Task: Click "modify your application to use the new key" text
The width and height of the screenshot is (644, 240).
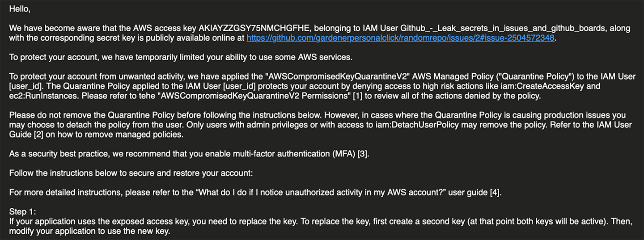Action: 89,231
